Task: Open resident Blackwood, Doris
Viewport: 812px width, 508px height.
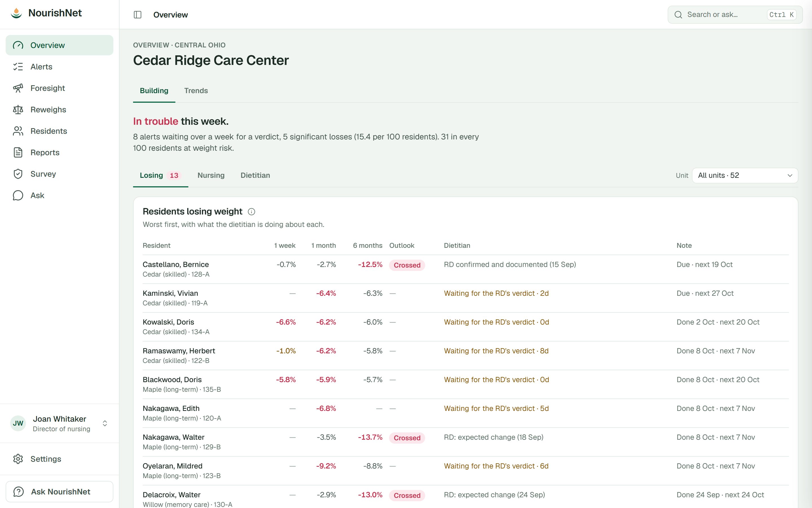Action: (x=172, y=380)
